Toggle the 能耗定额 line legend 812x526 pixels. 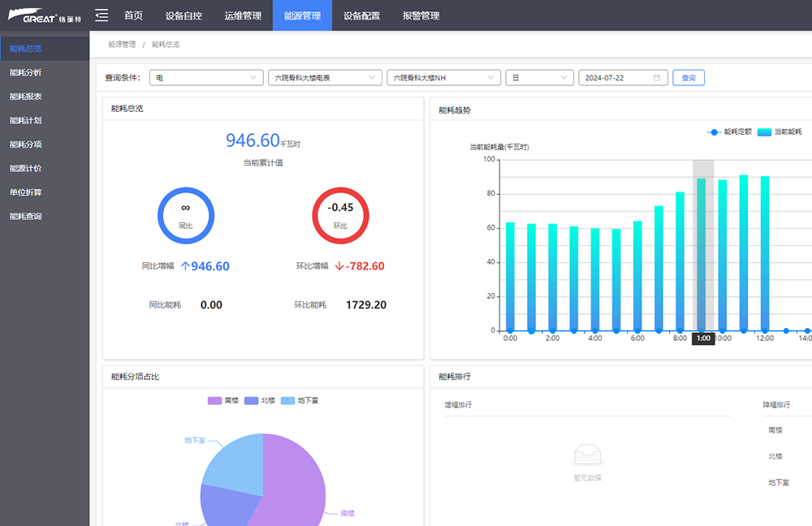[x=728, y=131]
